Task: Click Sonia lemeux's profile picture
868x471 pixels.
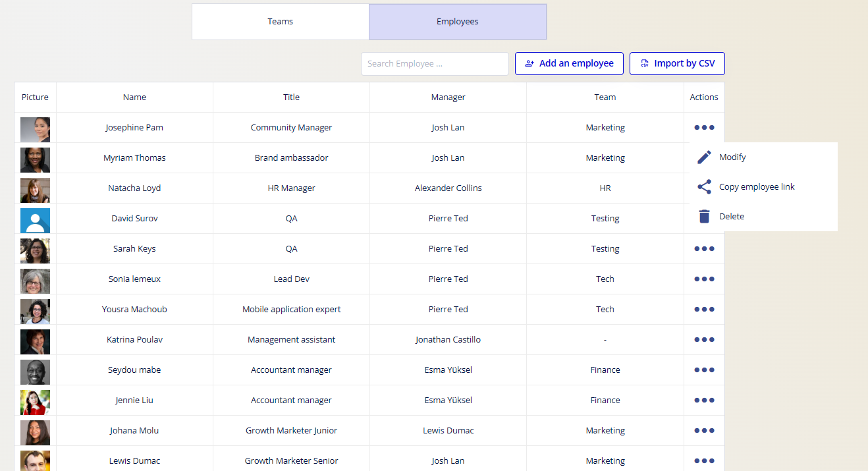Action: click(35, 281)
